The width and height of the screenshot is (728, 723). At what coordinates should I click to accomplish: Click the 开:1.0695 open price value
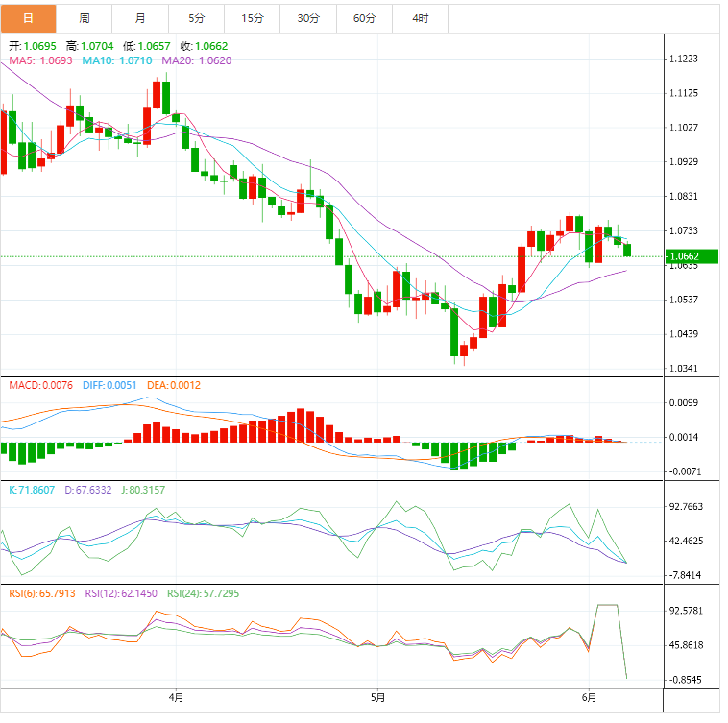33,46
